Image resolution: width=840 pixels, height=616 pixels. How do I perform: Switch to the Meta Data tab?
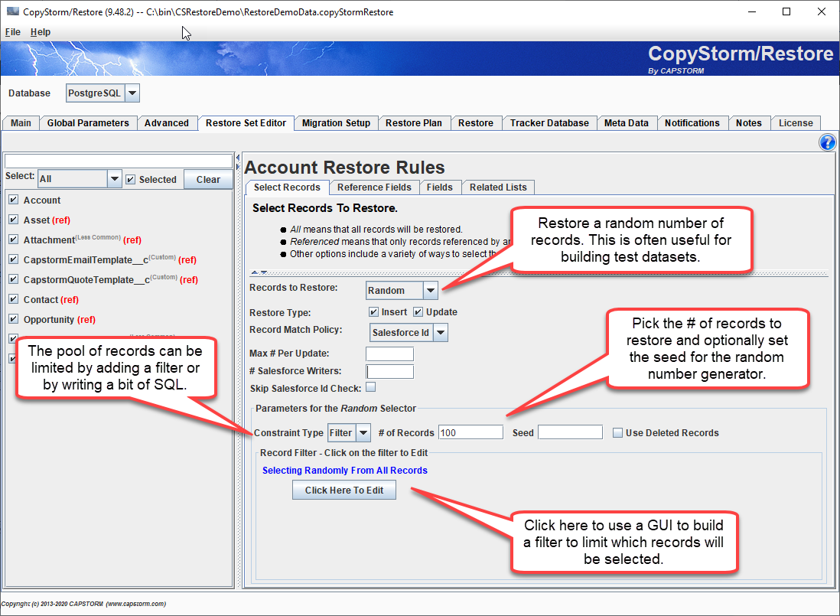click(627, 123)
